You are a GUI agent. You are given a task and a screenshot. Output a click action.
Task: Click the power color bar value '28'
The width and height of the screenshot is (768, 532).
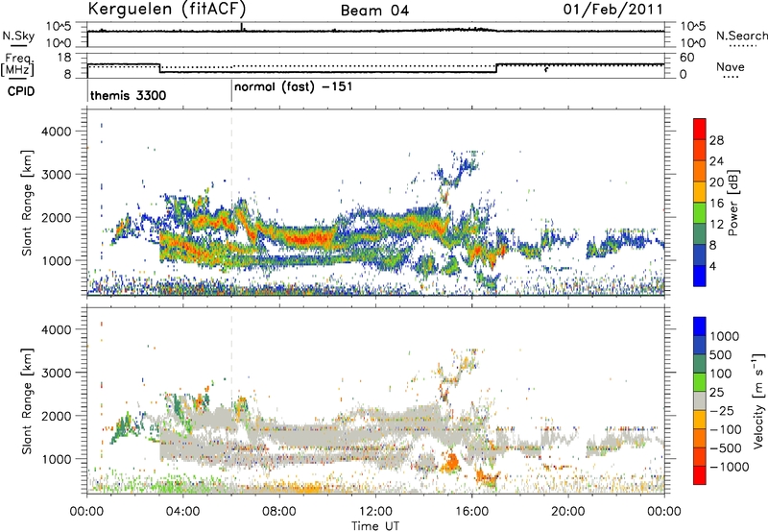tap(716, 140)
